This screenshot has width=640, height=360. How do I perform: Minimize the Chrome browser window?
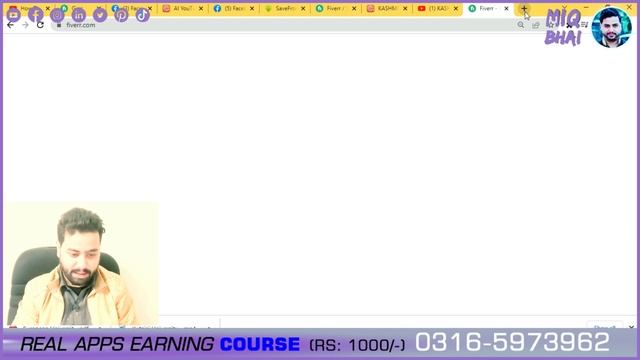pyautogui.click(x=586, y=7)
